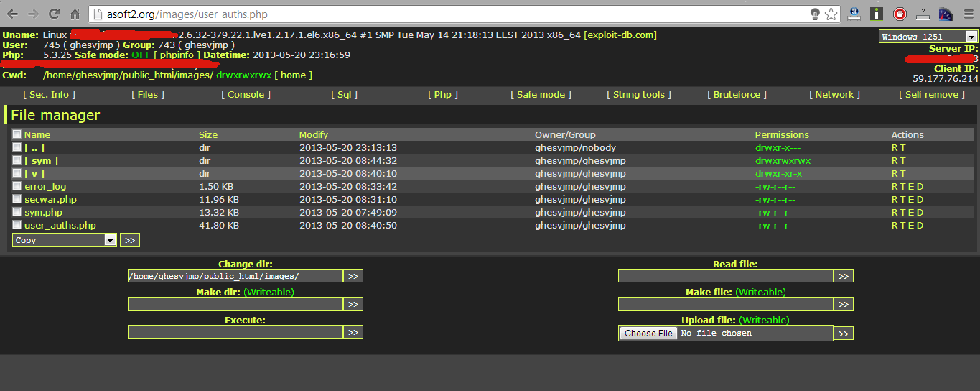Viewport: 980px width, 391px height.
Task: Open the phpinfo link
Action: [177, 55]
